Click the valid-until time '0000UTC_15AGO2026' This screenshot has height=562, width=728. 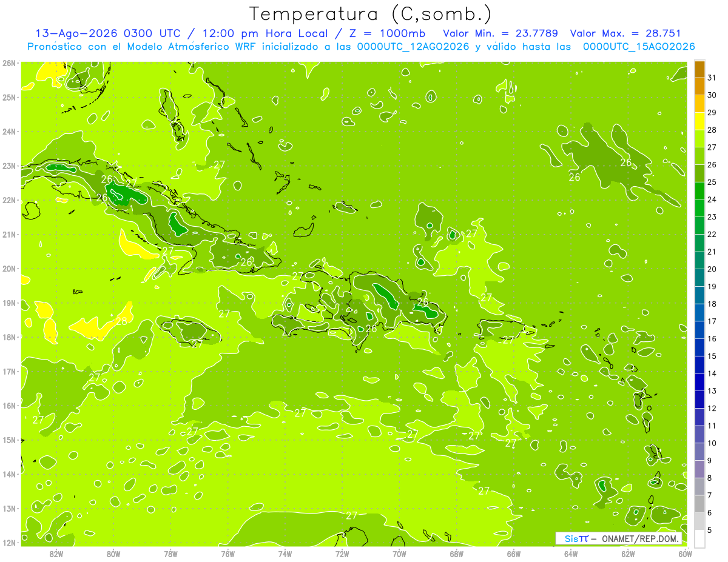638,47
